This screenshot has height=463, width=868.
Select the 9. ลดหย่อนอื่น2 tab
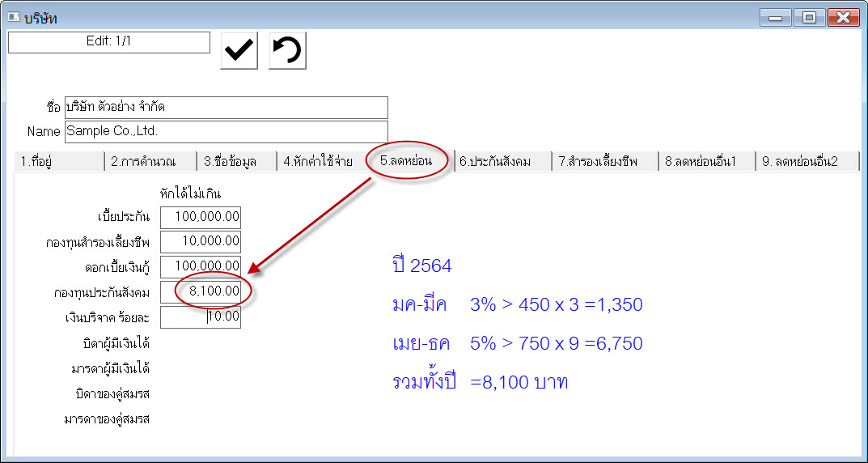pos(808,162)
